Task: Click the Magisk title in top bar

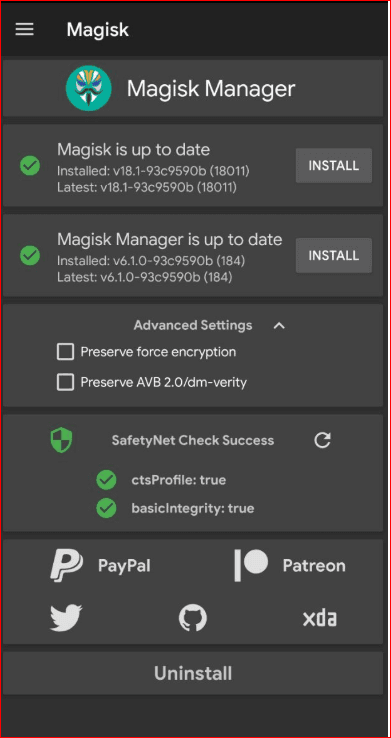Action: [x=98, y=30]
